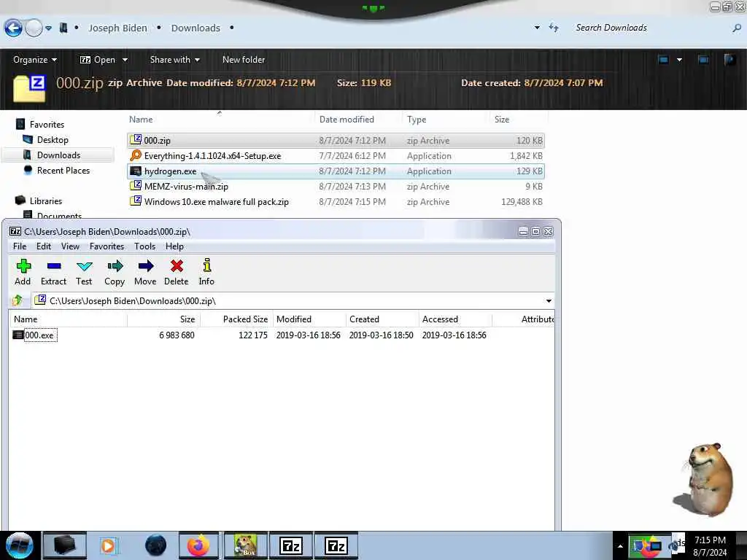Screen dimensions: 747x560
Task: Open the Edit menu in 7-Zip
Action: click(x=43, y=246)
